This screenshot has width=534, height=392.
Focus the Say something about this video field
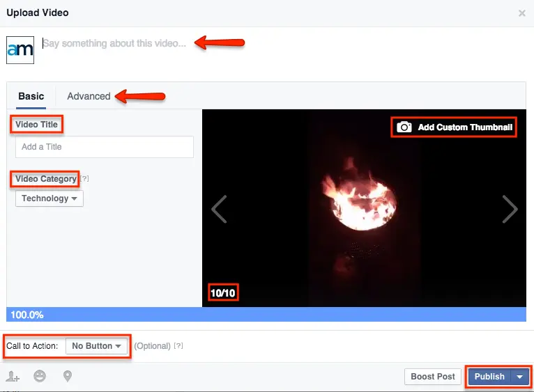click(115, 43)
